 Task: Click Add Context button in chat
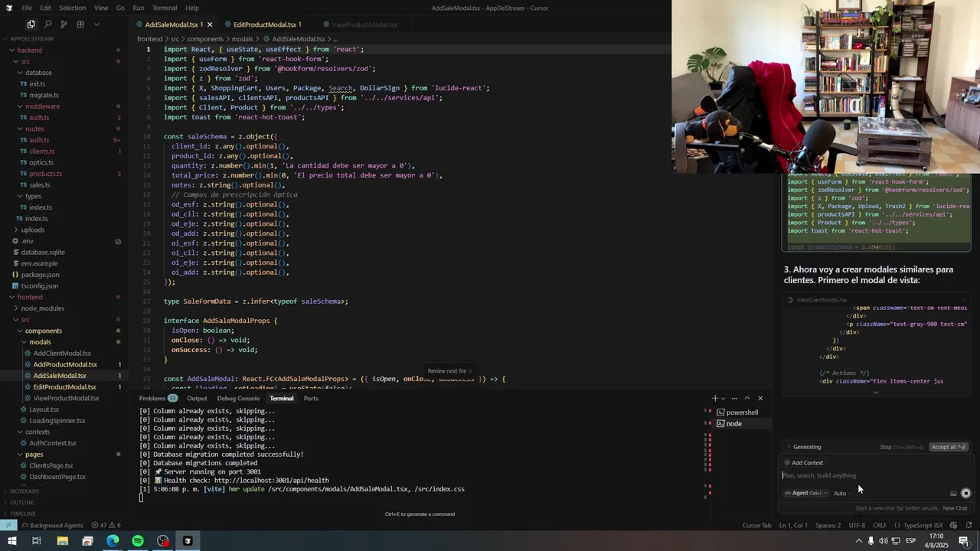pyautogui.click(x=804, y=463)
